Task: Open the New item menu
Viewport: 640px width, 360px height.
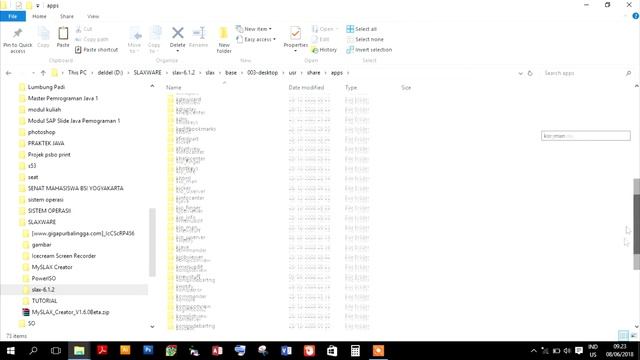Action: pyautogui.click(x=254, y=29)
